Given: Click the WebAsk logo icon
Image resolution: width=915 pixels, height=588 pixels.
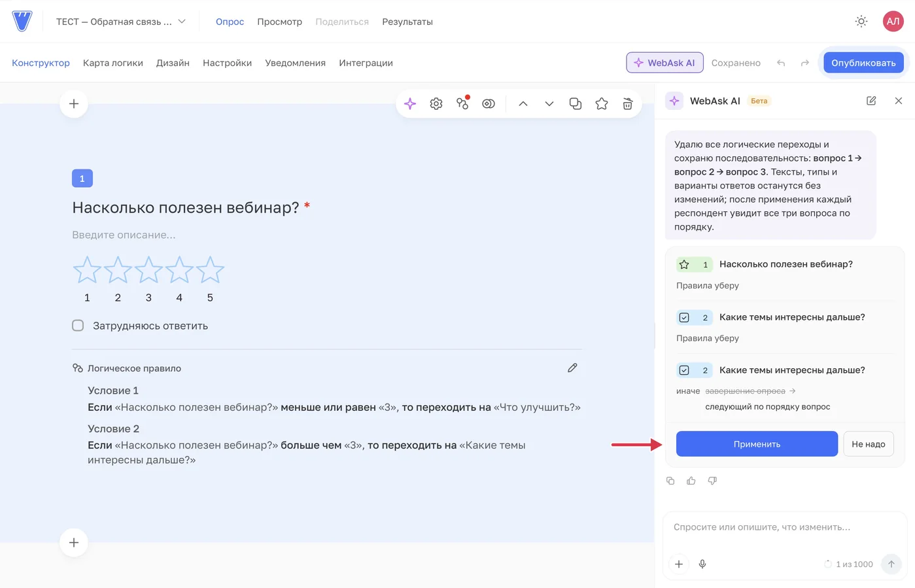Looking at the screenshot, I should click(22, 21).
